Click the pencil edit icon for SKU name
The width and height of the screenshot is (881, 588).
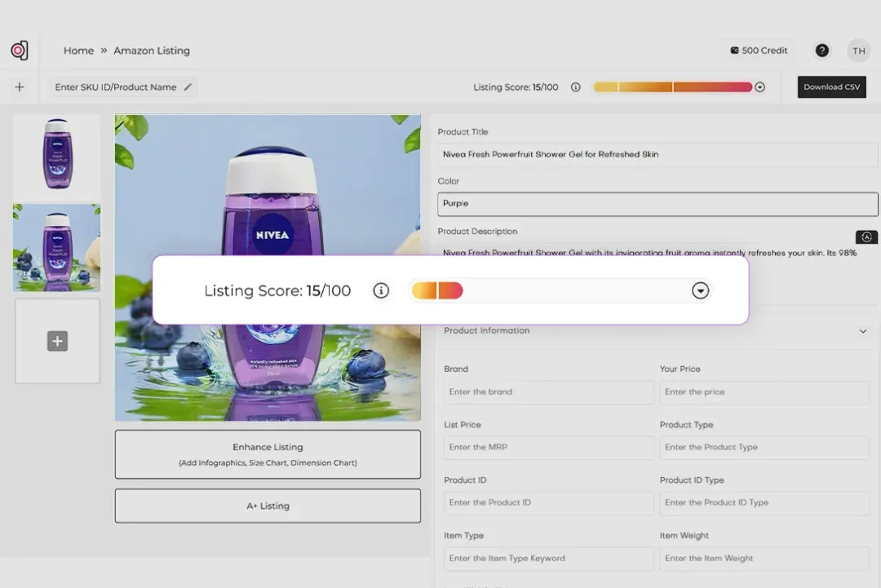188,87
